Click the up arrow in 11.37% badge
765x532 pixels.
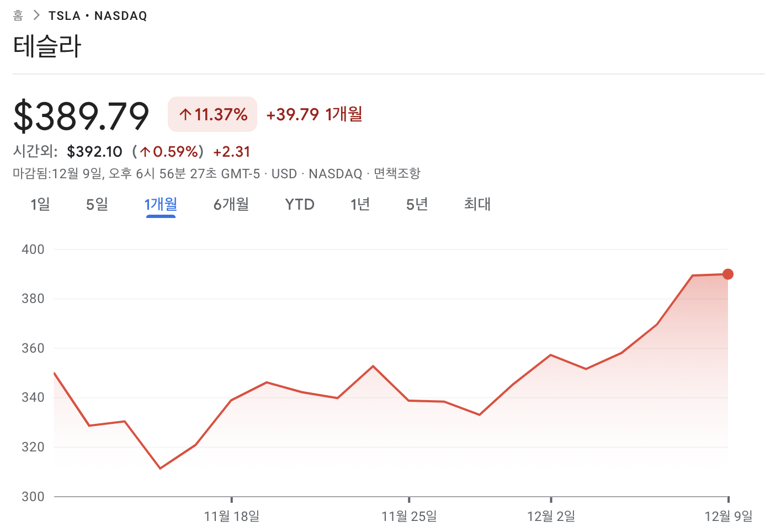[185, 115]
